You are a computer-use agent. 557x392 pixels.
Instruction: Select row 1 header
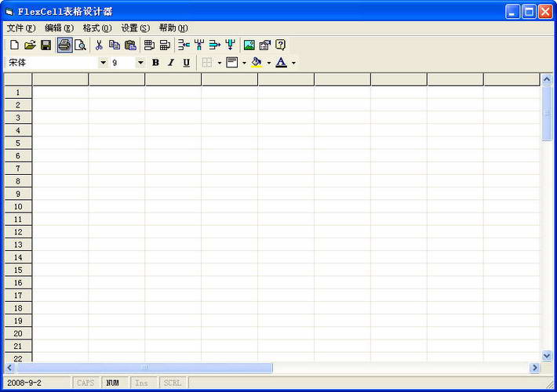tap(18, 93)
